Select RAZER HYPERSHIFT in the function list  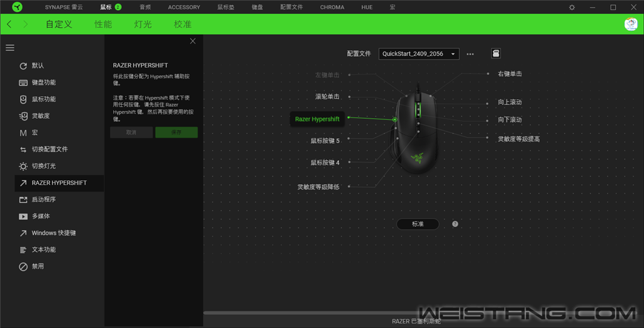[x=59, y=183]
